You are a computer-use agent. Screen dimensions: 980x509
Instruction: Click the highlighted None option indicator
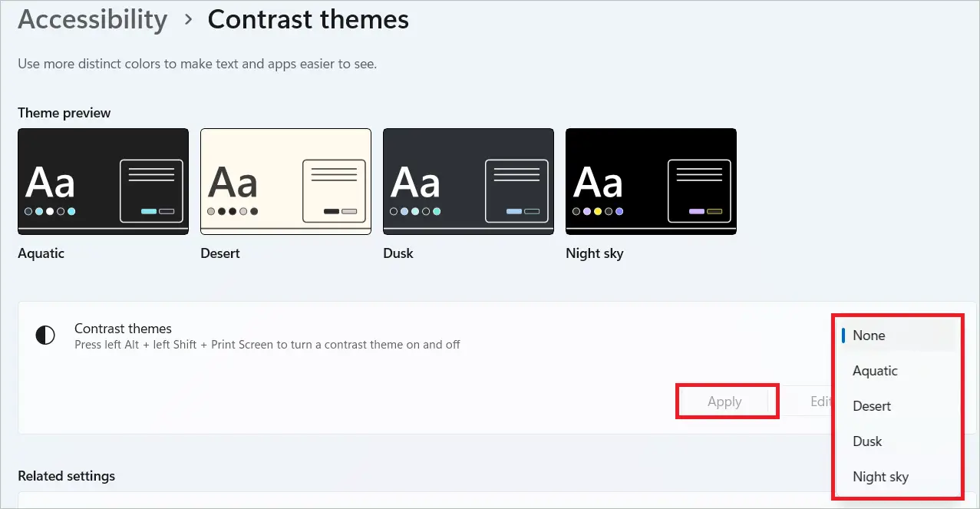[844, 335]
